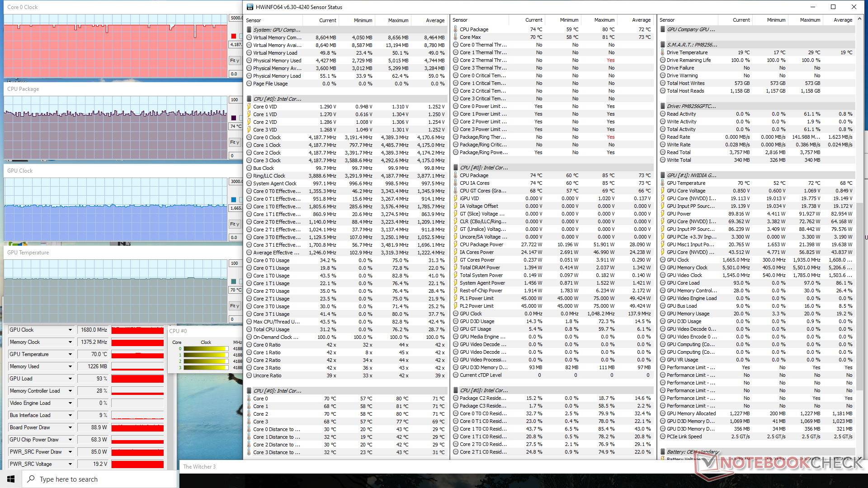
Task: Open the Video Engine Load dropdown
Action: click(x=70, y=403)
